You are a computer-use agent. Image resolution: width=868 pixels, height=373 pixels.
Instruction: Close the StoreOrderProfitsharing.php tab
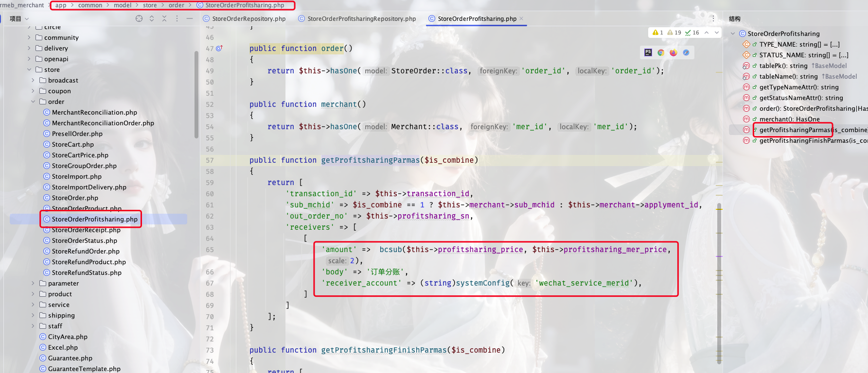[522, 18]
